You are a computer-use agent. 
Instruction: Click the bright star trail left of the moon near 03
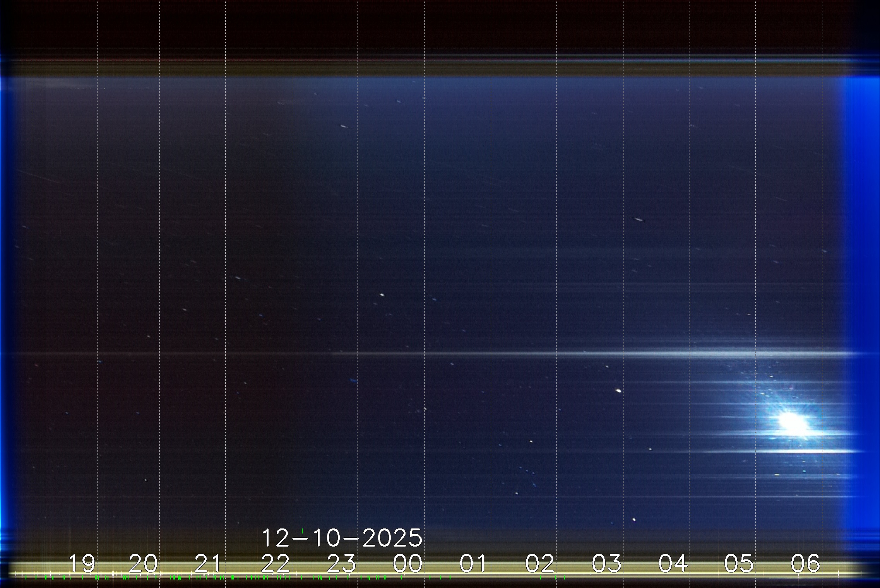point(618,391)
